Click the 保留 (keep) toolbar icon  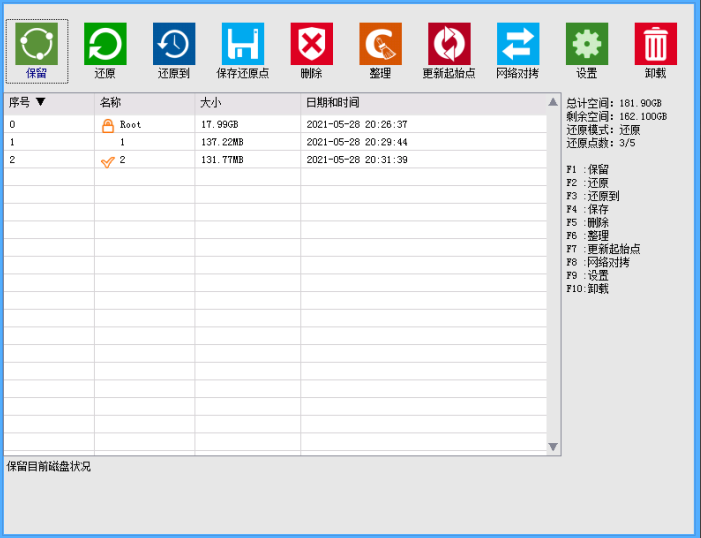[37, 44]
